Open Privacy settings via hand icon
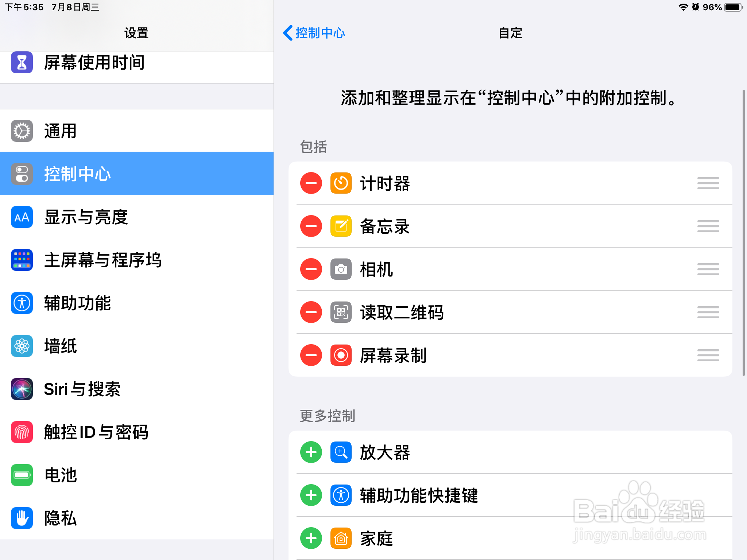747x560 pixels. point(22,518)
